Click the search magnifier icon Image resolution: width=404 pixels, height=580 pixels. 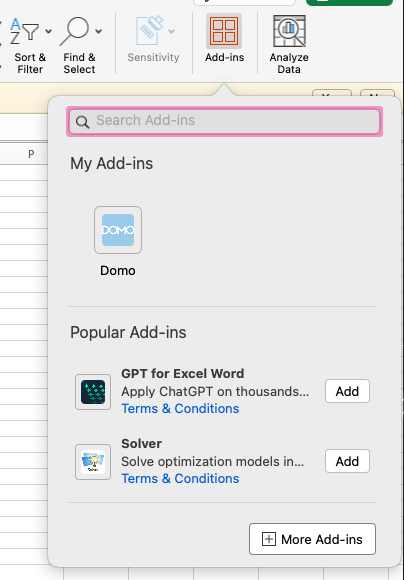point(82,122)
